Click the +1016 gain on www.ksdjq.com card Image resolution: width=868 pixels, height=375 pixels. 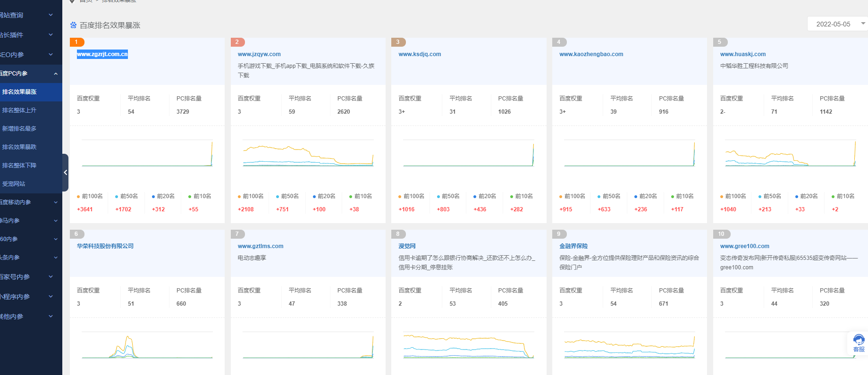click(x=406, y=209)
